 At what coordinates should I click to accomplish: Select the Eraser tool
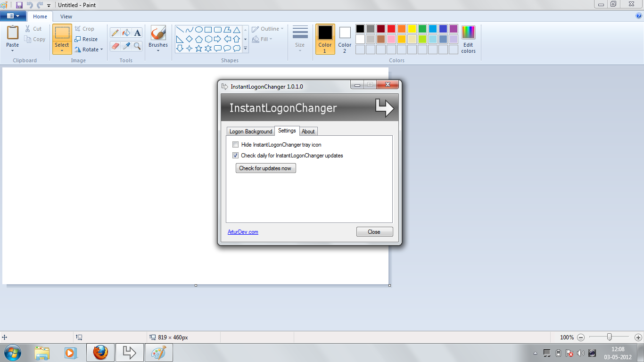(x=115, y=46)
